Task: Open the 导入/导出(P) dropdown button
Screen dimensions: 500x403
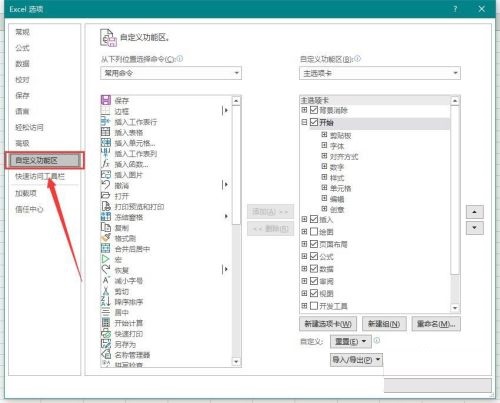Action: click(356, 360)
